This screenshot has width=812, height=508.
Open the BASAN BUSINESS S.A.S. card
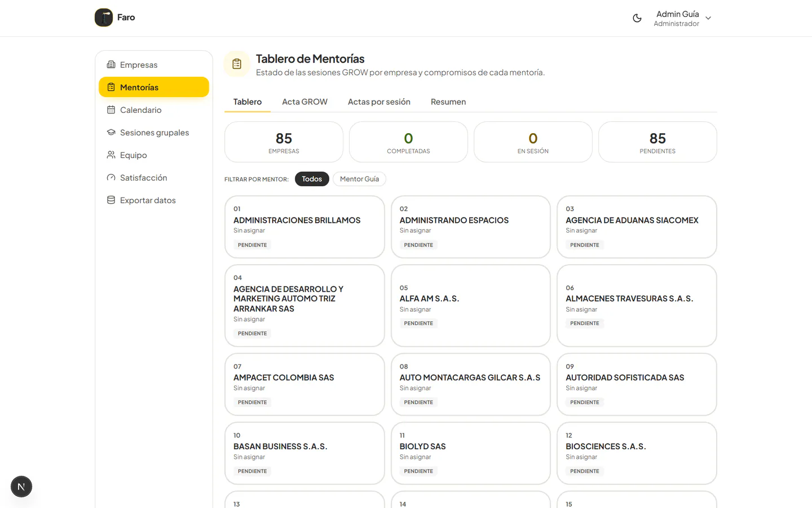pos(304,453)
